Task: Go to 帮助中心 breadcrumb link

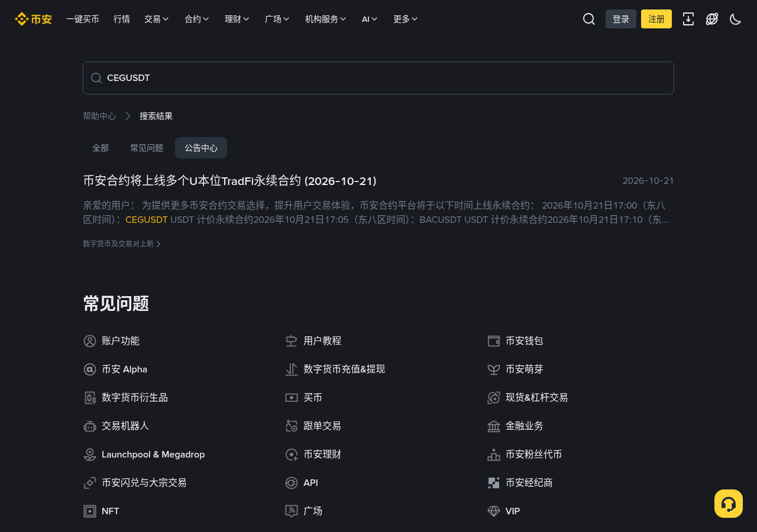Action: (x=99, y=116)
